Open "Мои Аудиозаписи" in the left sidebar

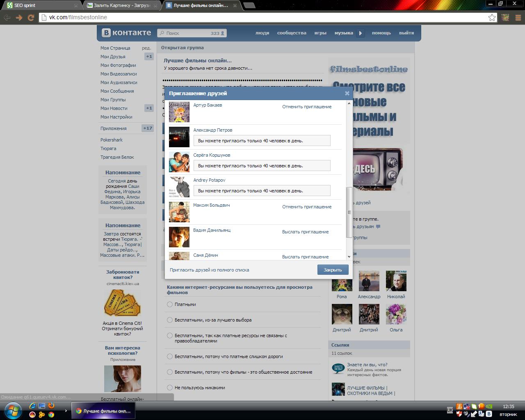point(119,82)
